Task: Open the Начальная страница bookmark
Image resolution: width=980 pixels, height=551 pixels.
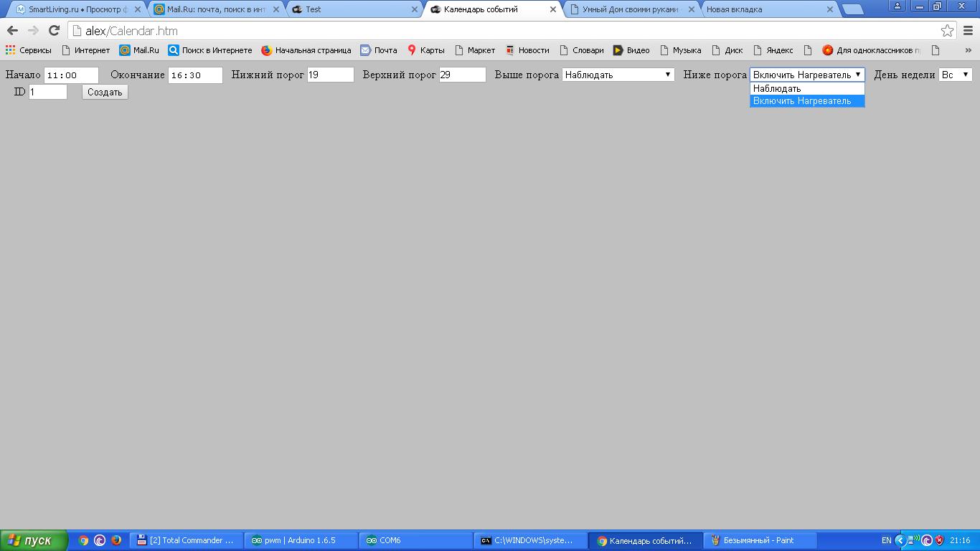Action: [x=306, y=50]
